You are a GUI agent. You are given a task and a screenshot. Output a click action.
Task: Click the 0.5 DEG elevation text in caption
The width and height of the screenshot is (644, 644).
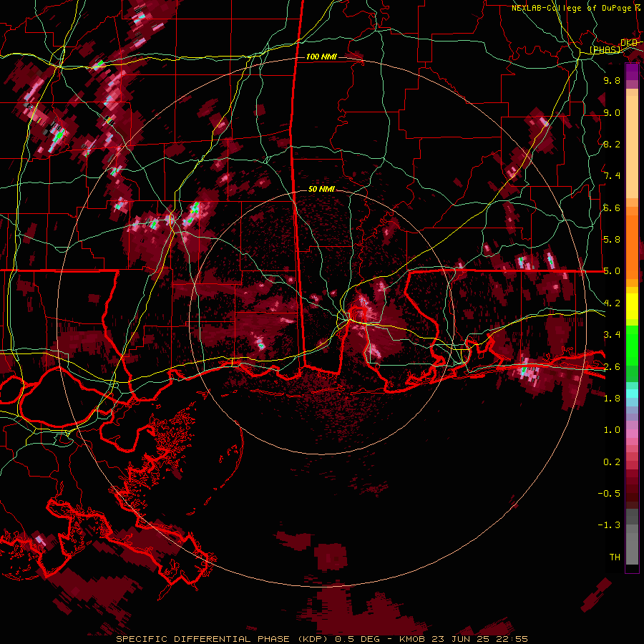[357, 639]
